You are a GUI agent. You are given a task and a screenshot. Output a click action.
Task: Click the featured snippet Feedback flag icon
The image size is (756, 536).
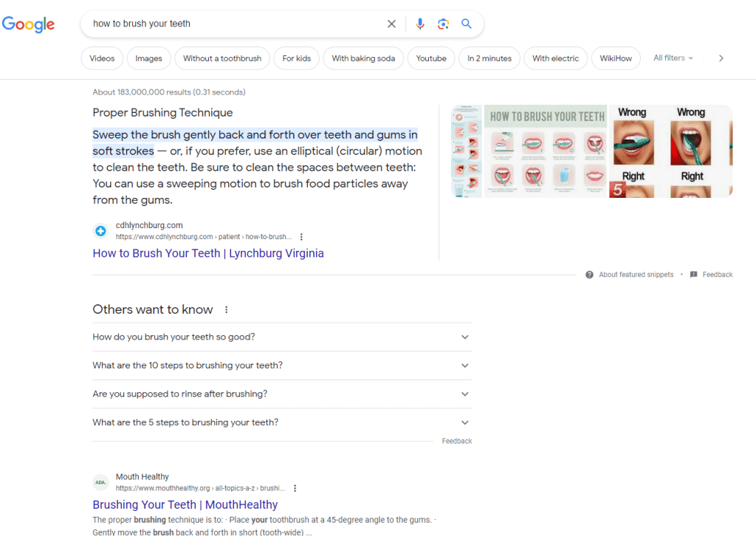coord(693,274)
